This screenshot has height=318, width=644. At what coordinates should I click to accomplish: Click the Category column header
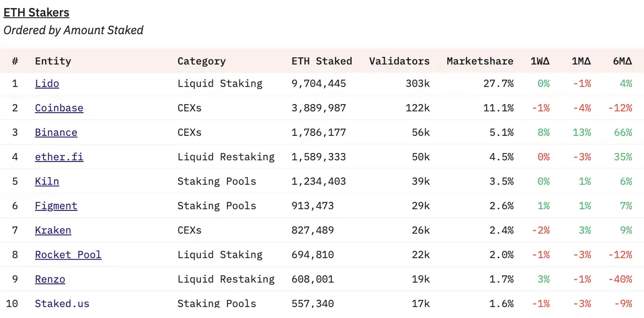(201, 61)
